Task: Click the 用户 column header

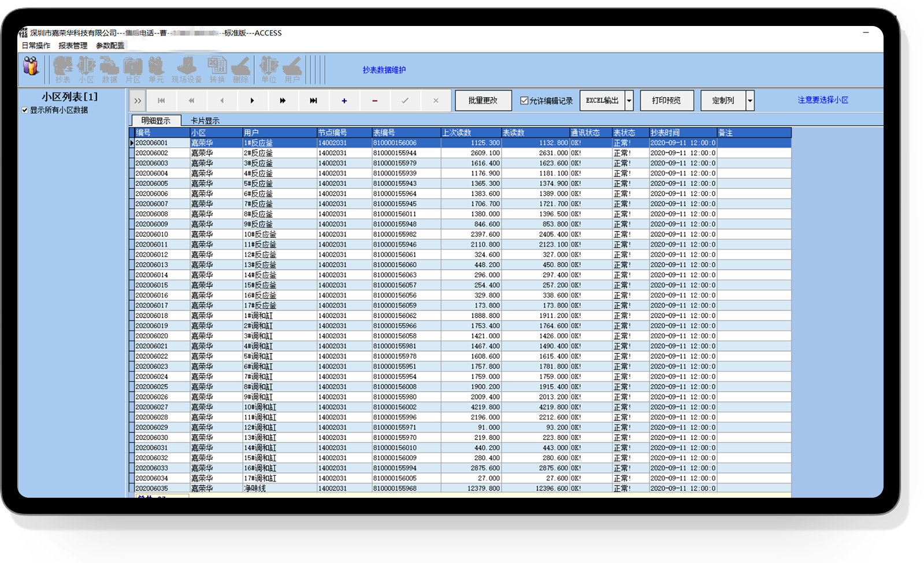Action: click(280, 133)
